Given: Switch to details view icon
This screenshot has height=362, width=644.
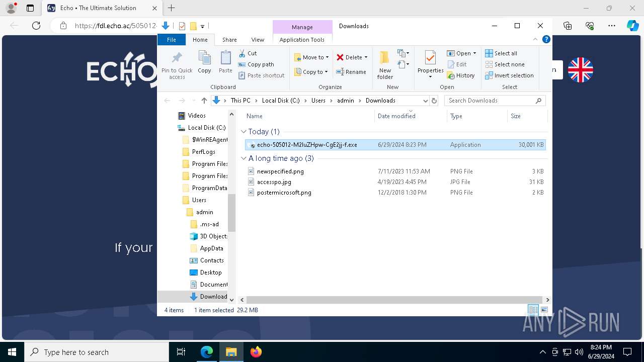Looking at the screenshot, I should tap(533, 310).
